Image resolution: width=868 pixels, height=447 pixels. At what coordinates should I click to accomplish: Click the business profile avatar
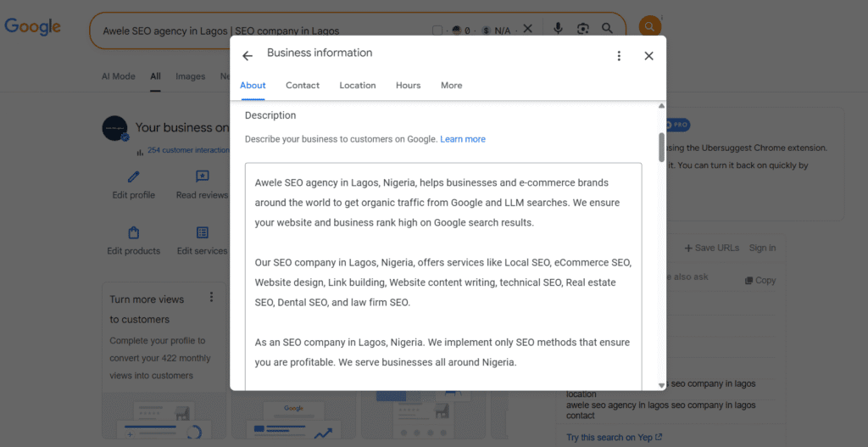[x=115, y=129]
